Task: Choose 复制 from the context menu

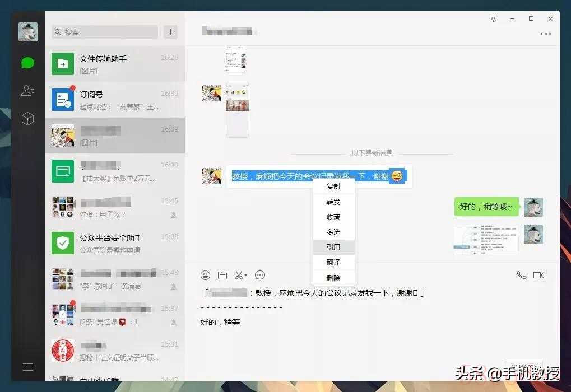Action: [333, 186]
